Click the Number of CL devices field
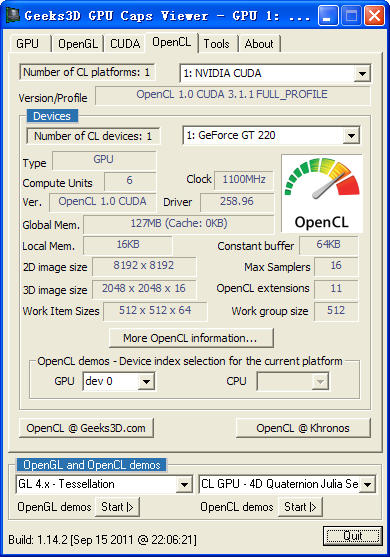This screenshot has width=390, height=557. click(93, 136)
